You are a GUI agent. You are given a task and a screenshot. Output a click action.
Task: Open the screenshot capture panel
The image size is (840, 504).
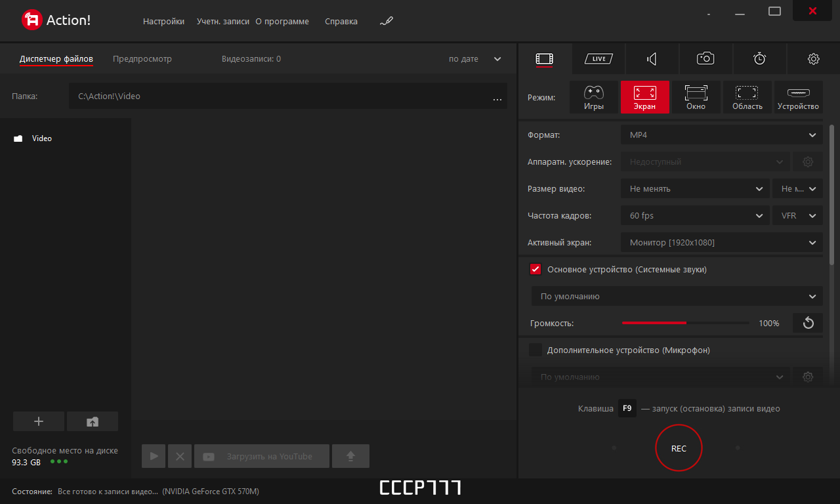(705, 58)
